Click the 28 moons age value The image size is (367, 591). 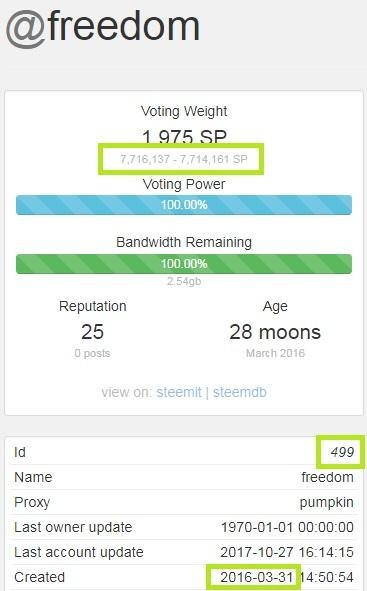[275, 332]
